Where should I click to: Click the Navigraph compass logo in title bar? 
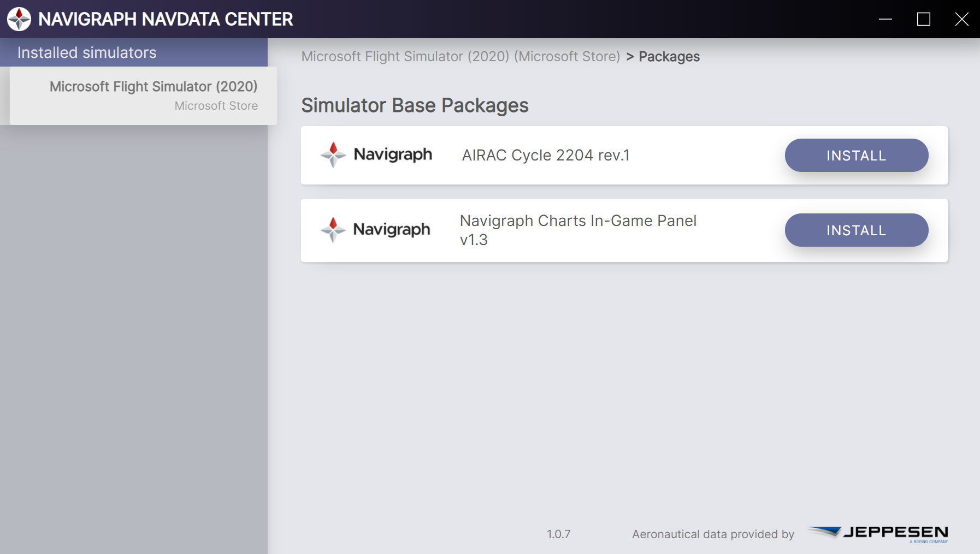coord(19,19)
